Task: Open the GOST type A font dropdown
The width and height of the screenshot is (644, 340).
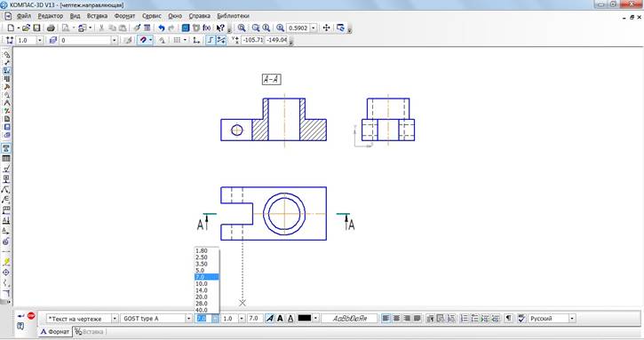Action: (188, 318)
